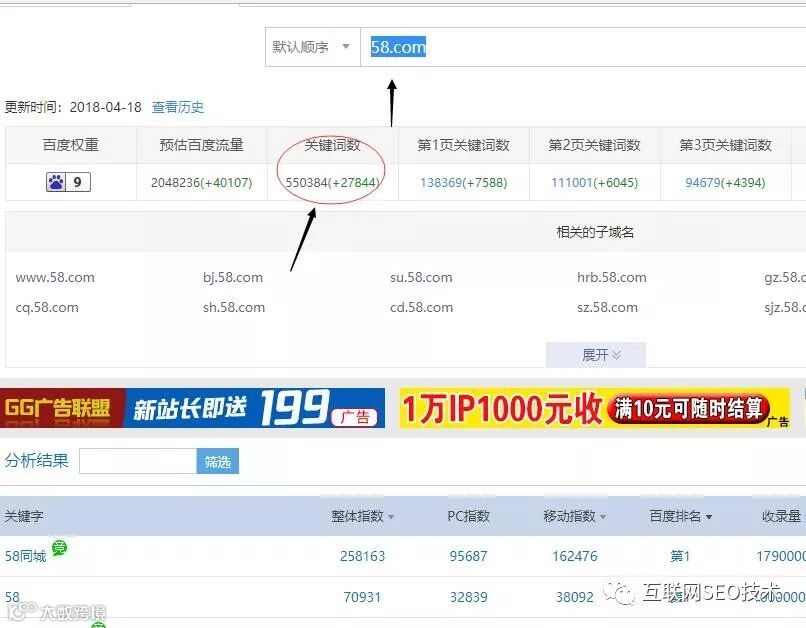The height and width of the screenshot is (628, 806).
Task: Open subdomain cd.58.com
Action: pyautogui.click(x=422, y=308)
